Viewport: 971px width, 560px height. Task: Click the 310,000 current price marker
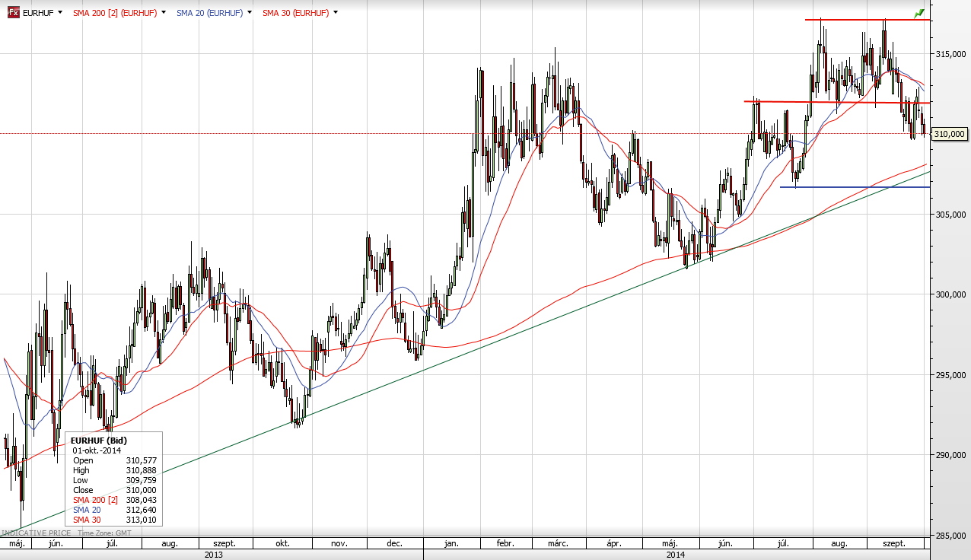(x=949, y=134)
